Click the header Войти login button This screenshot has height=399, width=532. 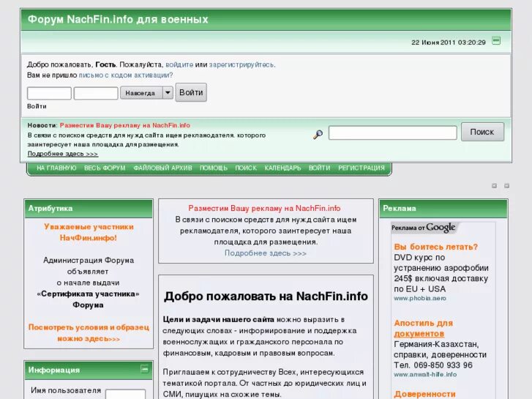point(191,92)
